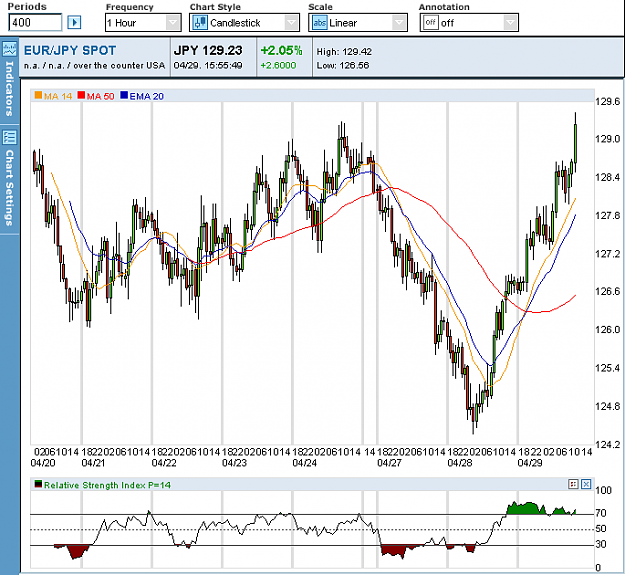The image size is (625, 575).
Task: Click the High: 129.42 text
Action: (x=344, y=52)
